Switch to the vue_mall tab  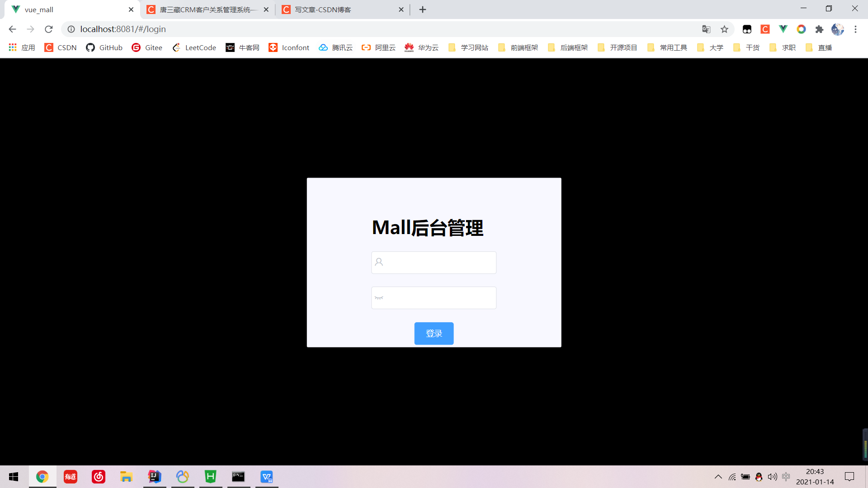(72, 9)
